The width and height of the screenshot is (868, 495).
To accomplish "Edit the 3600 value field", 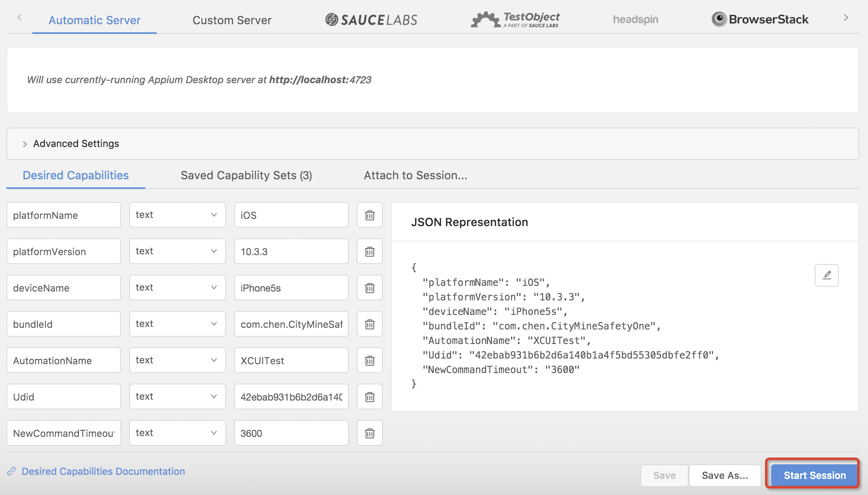I will (x=291, y=433).
